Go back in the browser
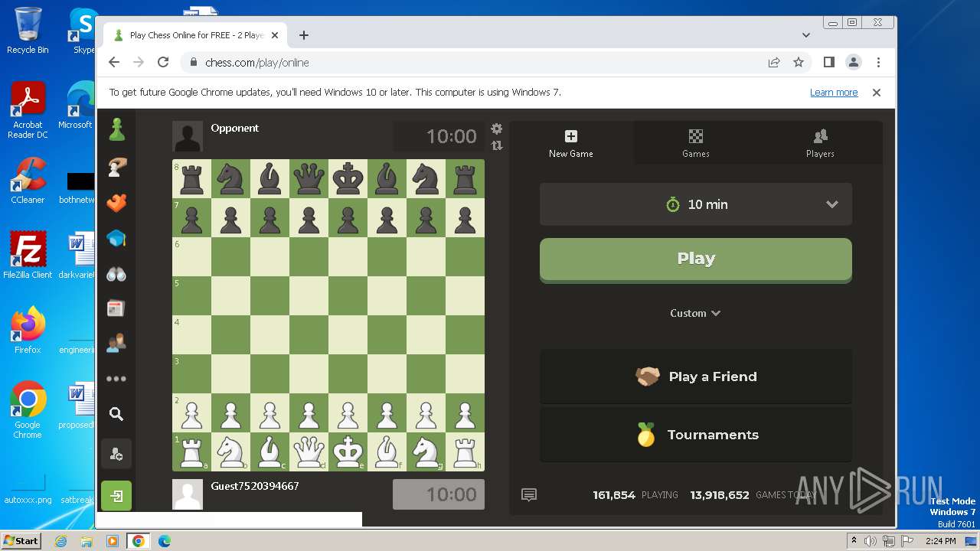This screenshot has height=551, width=980. pos(114,63)
